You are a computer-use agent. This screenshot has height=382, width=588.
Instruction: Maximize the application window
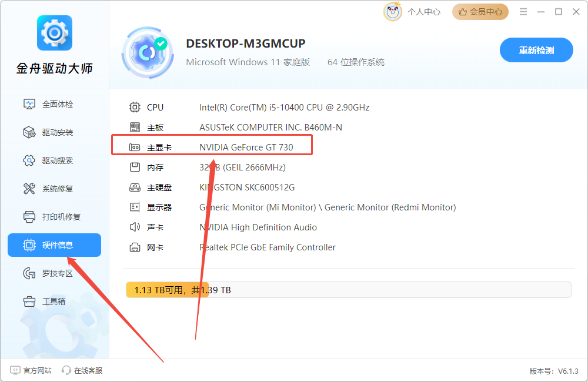click(559, 12)
